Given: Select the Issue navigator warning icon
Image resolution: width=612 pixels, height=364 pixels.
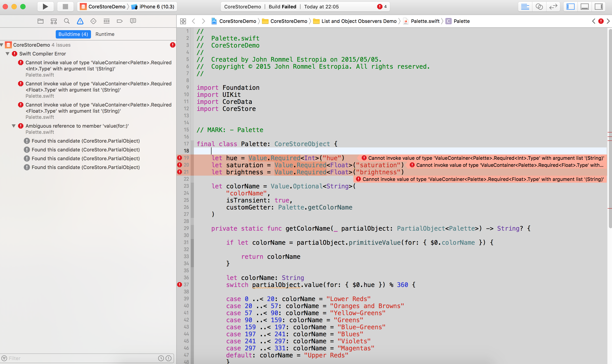Looking at the screenshot, I should 80,21.
